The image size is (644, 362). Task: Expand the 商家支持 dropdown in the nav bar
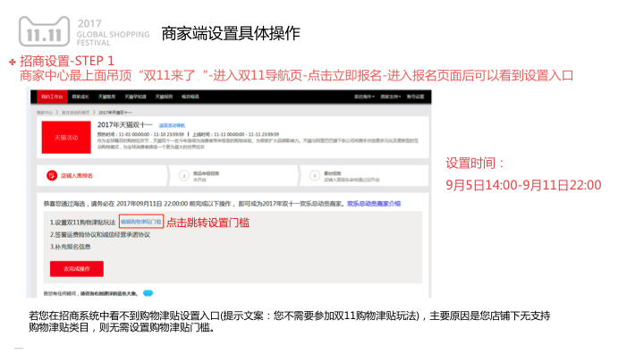pos(391,97)
